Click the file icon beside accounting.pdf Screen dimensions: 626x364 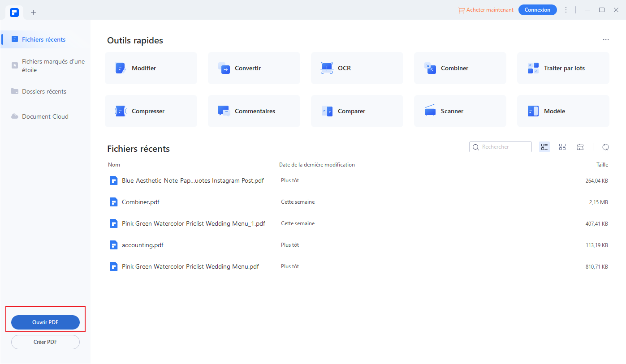coord(114,245)
